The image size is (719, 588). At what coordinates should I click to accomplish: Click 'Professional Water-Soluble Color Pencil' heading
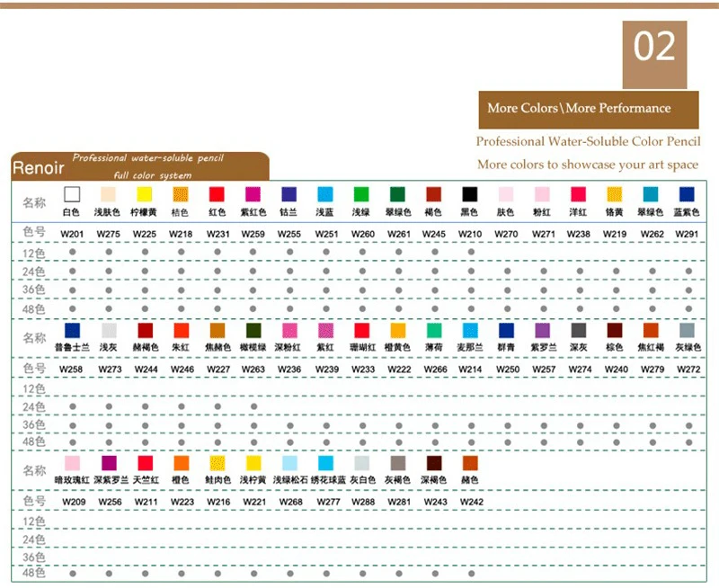coord(589,141)
